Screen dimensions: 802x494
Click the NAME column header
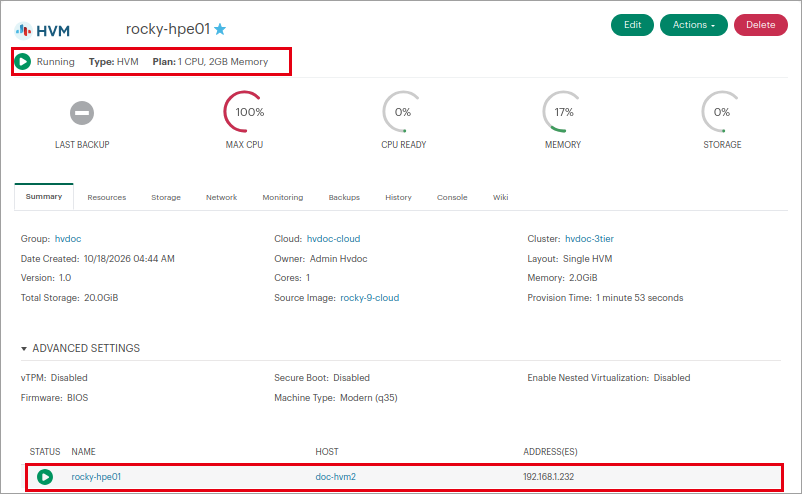point(83,452)
